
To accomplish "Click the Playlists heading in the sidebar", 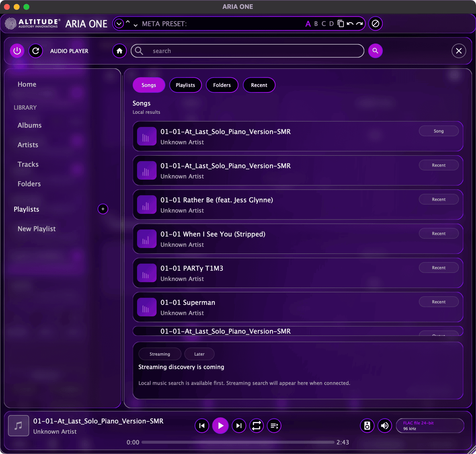I will coord(27,209).
